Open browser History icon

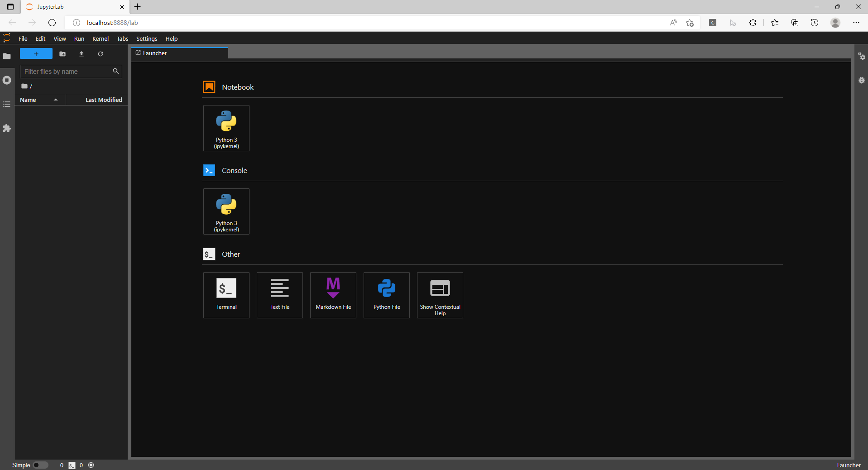(815, 23)
